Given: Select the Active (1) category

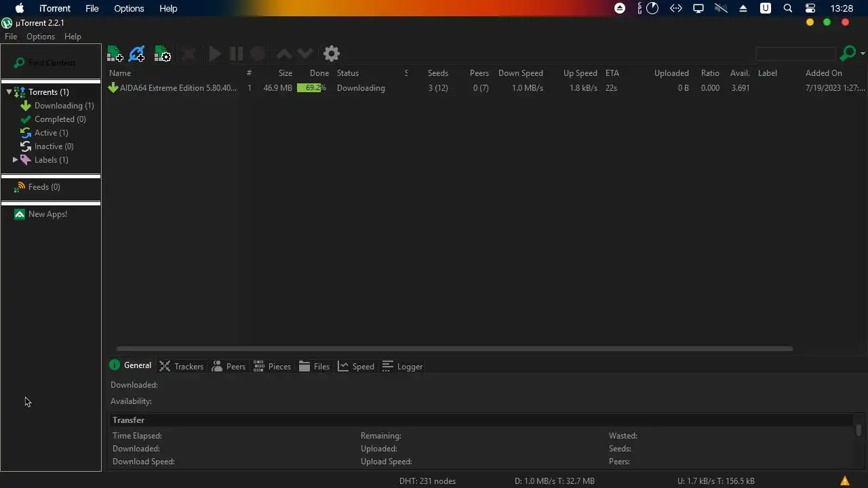Looking at the screenshot, I should click(51, 133).
